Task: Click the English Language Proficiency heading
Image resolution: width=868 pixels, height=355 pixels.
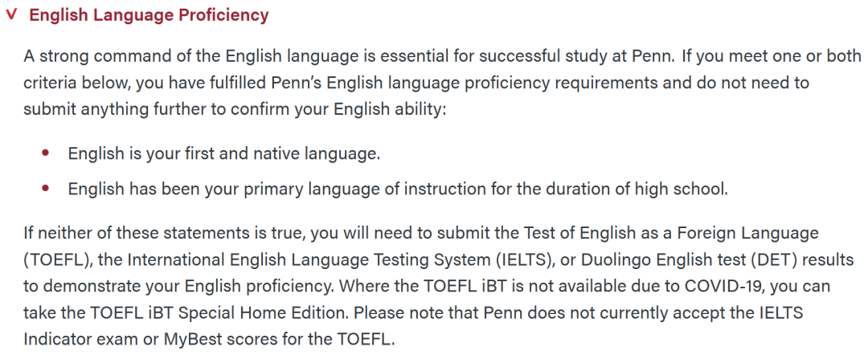Action: (x=149, y=15)
